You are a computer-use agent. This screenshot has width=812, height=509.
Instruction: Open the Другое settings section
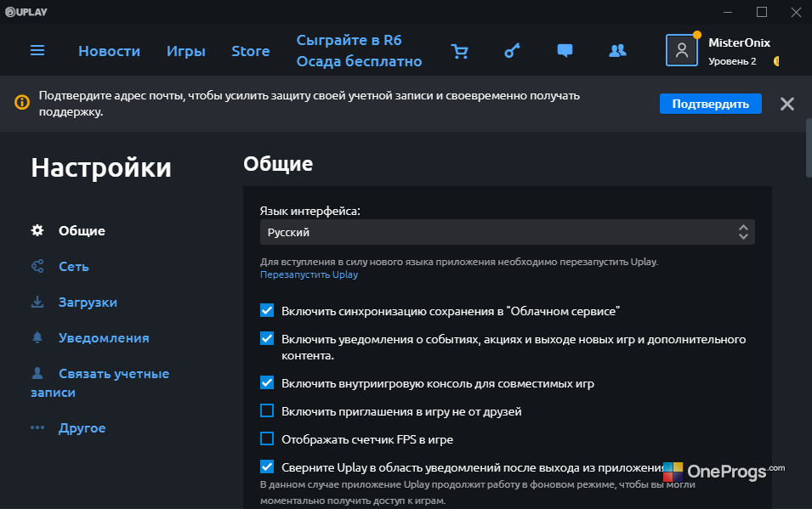click(82, 428)
